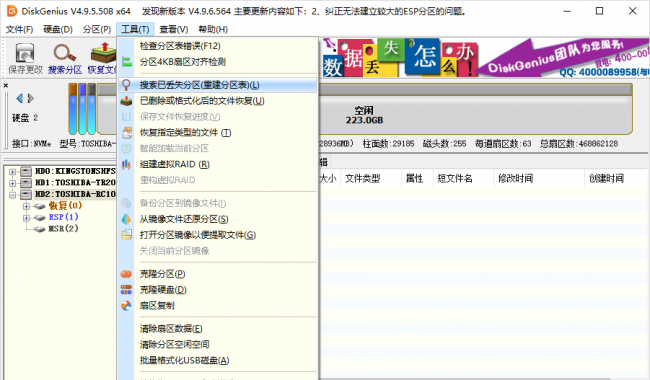Select HD2:TOSHIBA-RC10 tree row text
Screen dimensions: 650x380
click(75, 194)
